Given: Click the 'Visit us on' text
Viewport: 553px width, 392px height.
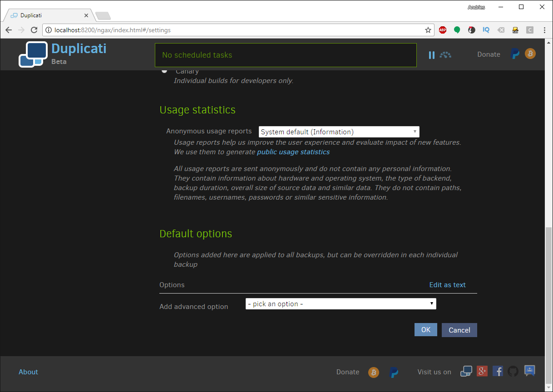Looking at the screenshot, I should coord(434,372).
